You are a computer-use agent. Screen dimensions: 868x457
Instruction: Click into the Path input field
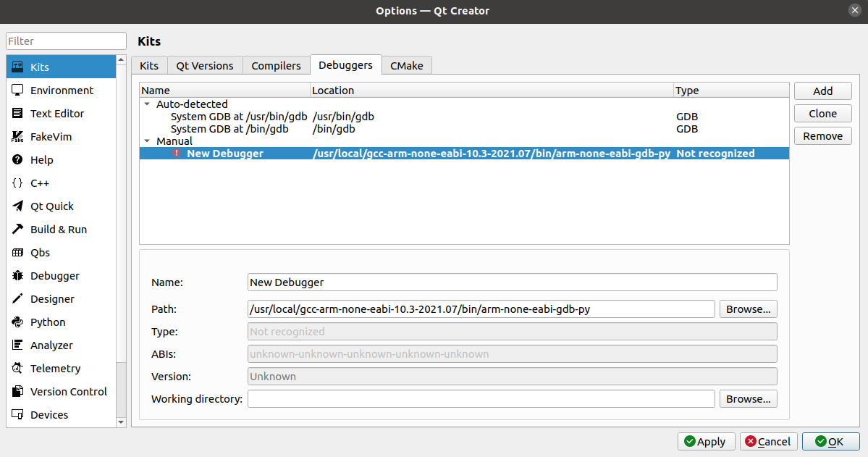(481, 309)
